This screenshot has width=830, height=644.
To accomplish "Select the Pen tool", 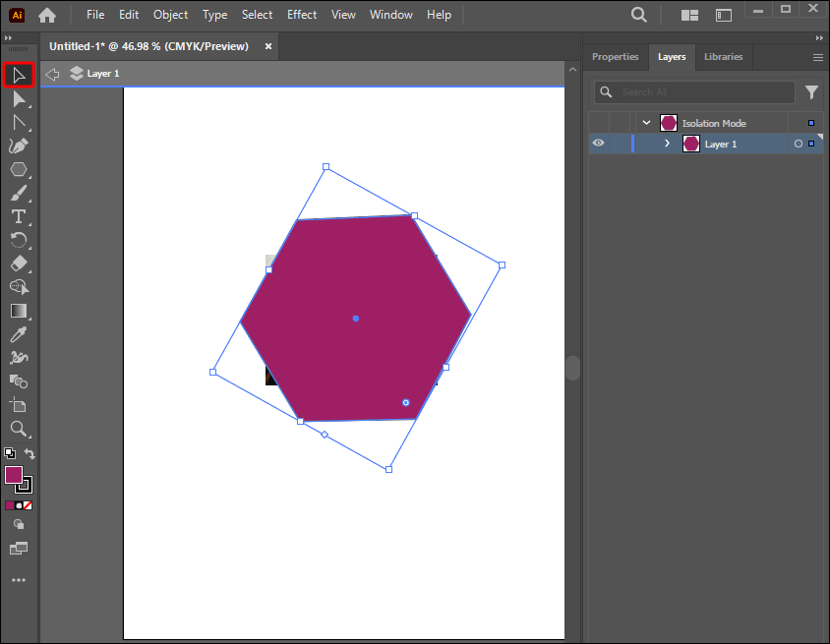I will (x=18, y=146).
